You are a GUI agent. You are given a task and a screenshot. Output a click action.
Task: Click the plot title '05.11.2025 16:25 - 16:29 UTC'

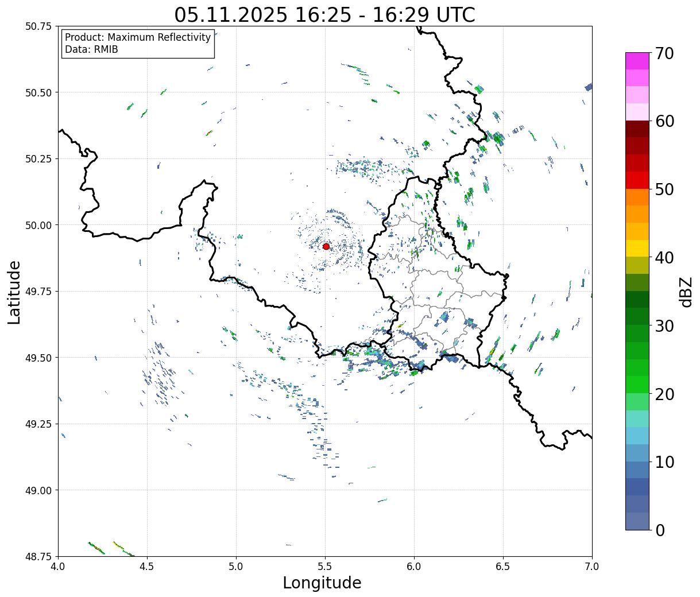pyautogui.click(x=324, y=14)
